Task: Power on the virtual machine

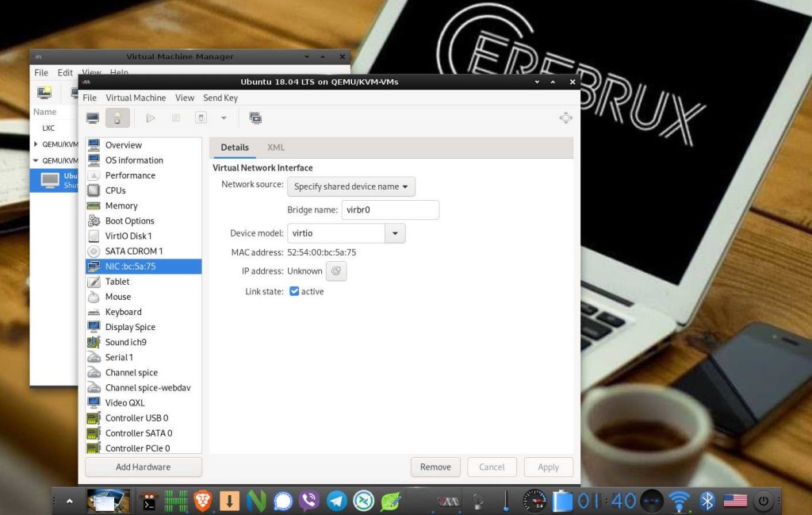Action: [151, 118]
